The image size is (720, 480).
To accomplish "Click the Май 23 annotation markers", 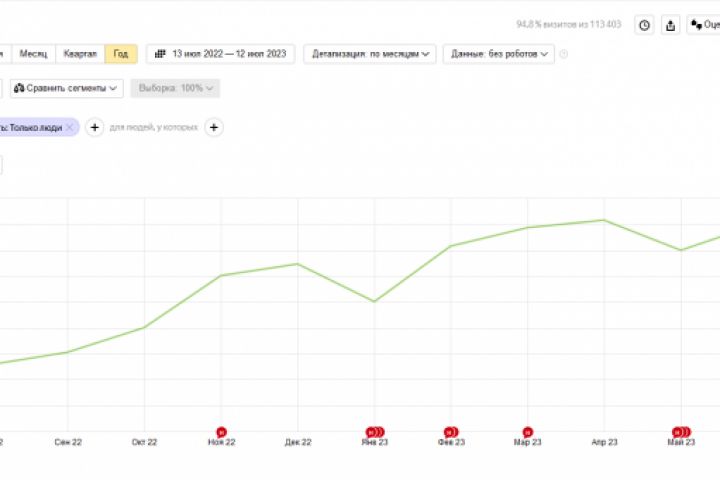I will pos(681,432).
